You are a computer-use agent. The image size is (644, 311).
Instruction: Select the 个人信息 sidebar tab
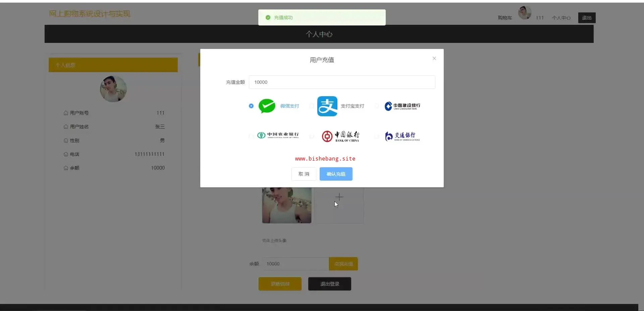pyautogui.click(x=113, y=65)
